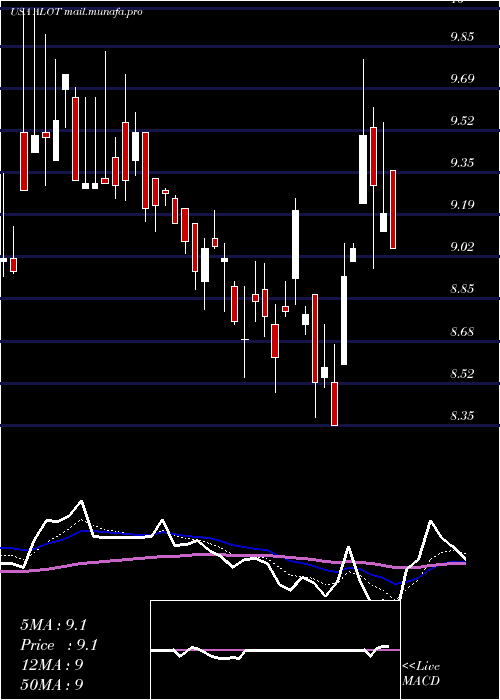Click the 5MA : 9.1 readout
The height and width of the screenshot is (700, 500).
(x=53, y=625)
